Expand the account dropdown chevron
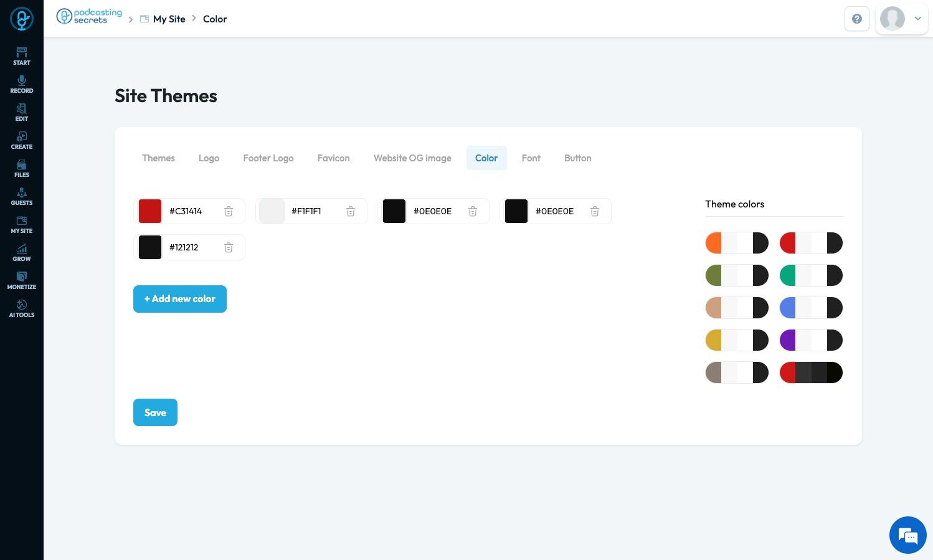 917,19
